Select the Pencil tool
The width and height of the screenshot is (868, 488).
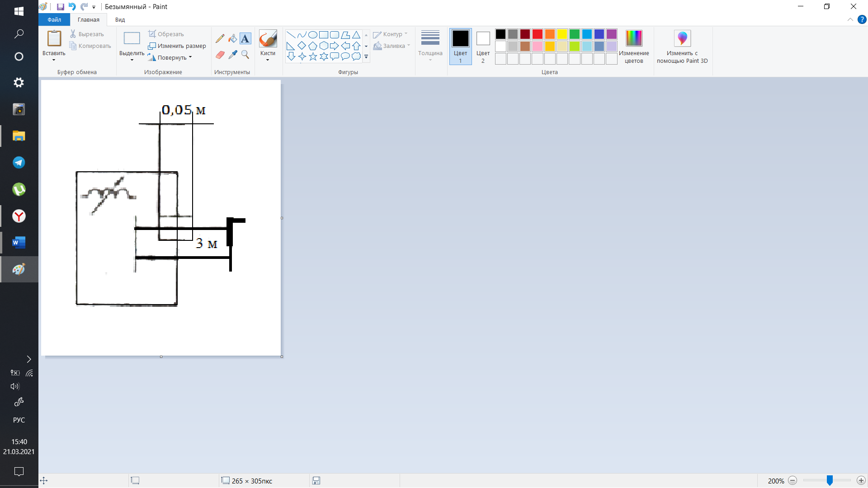(x=220, y=39)
